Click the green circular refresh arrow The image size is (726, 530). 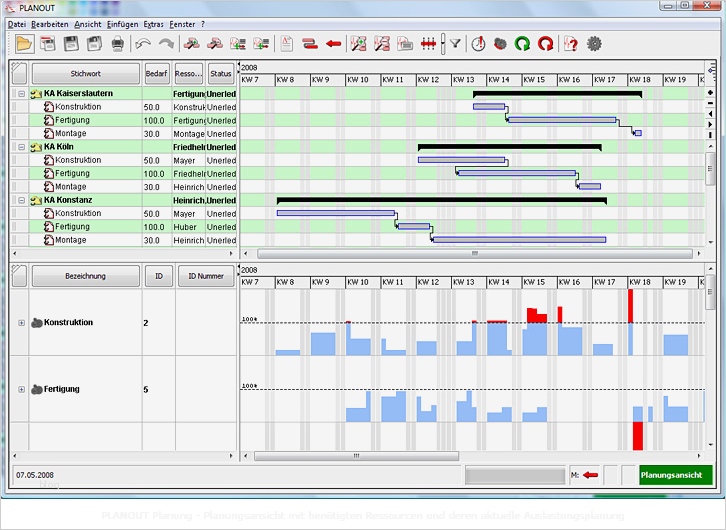click(x=523, y=44)
